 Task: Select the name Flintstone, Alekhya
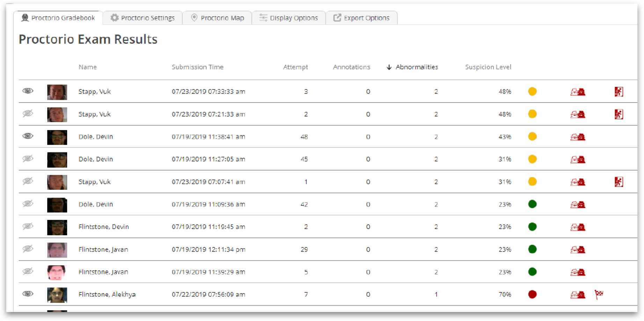(x=107, y=294)
